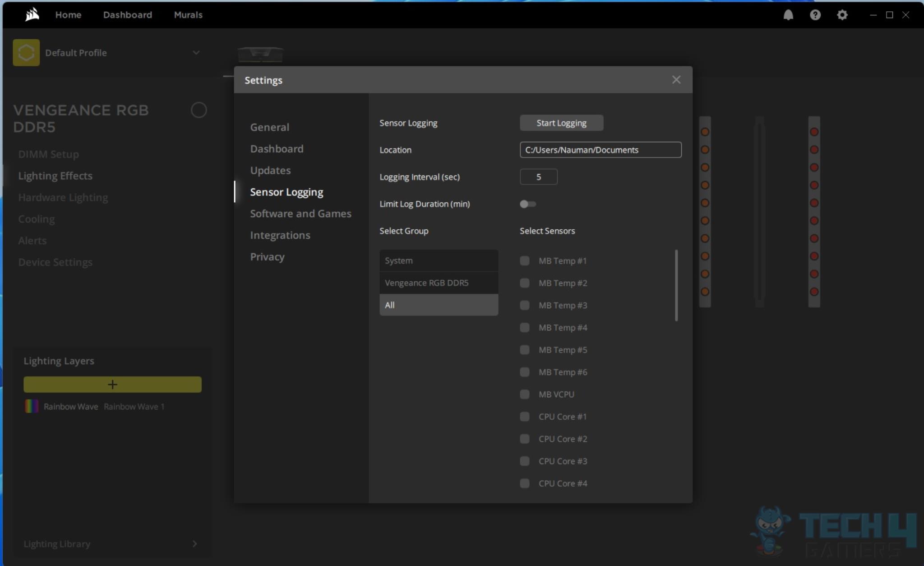Viewport: 924px width, 566px height.
Task: Select General settings category
Action: (270, 127)
